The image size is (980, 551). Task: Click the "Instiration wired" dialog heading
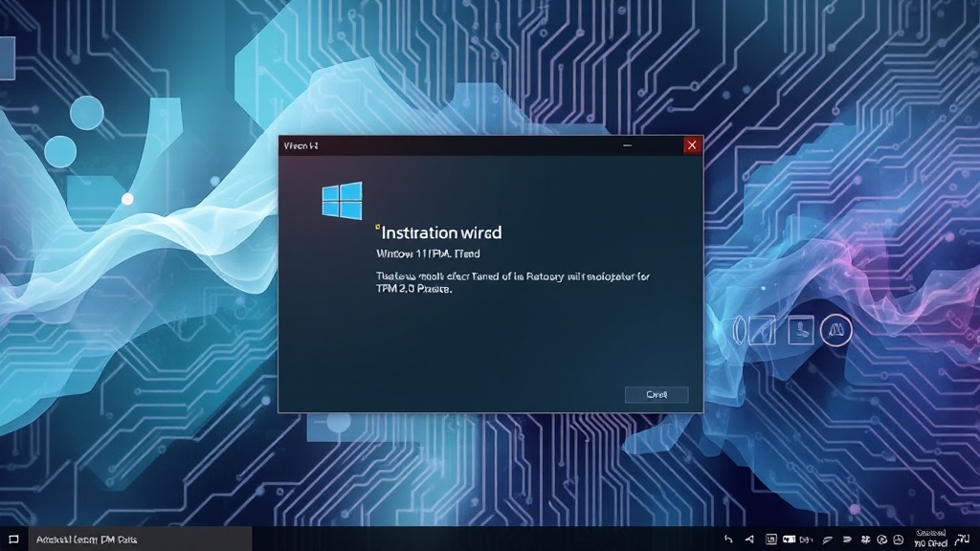point(439,232)
